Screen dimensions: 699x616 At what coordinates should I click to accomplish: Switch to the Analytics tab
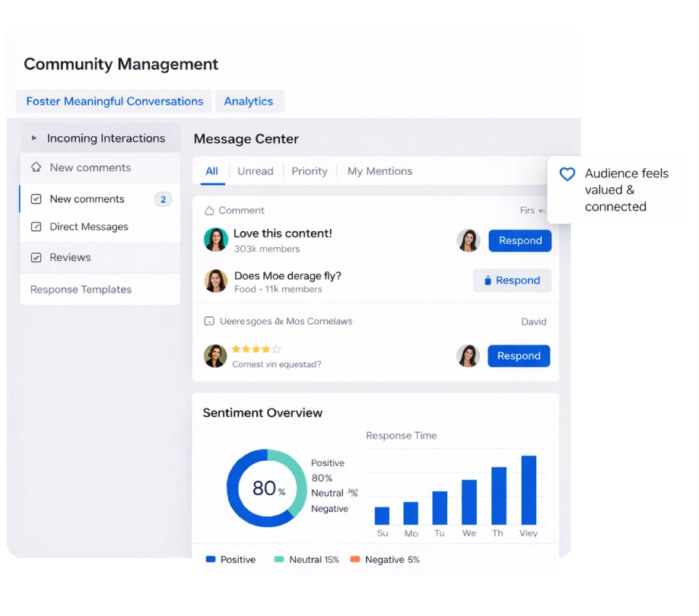click(249, 101)
